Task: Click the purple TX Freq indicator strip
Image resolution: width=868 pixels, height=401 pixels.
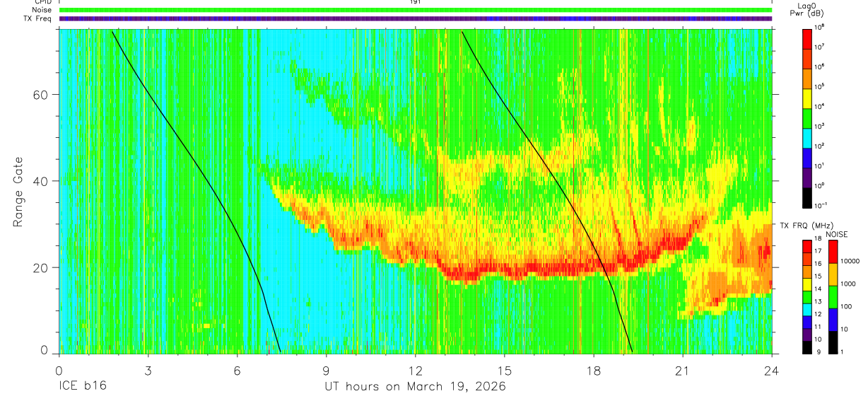Action: 416,18
